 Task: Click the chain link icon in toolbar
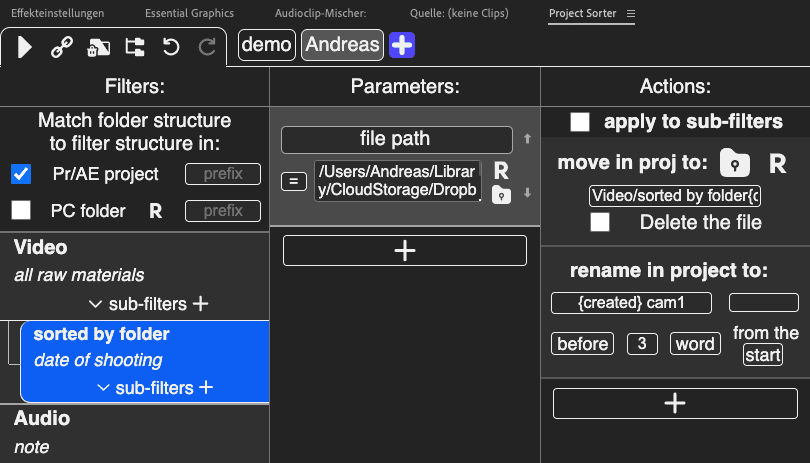click(x=61, y=46)
